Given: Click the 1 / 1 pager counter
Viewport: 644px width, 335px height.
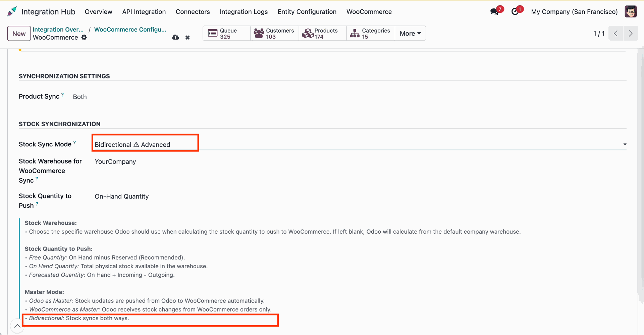Looking at the screenshot, I should pyautogui.click(x=599, y=33).
